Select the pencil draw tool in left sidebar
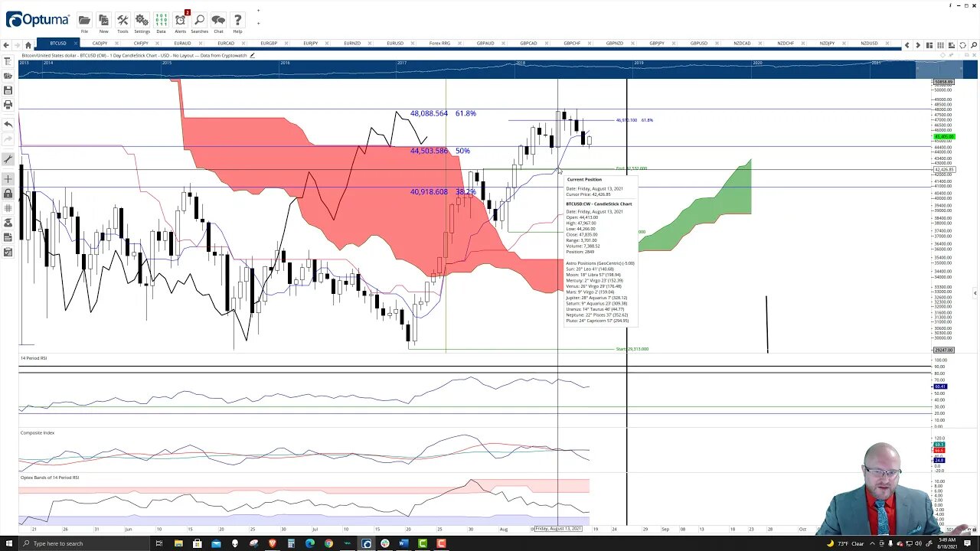Image resolution: width=980 pixels, height=551 pixels. pos(8,159)
